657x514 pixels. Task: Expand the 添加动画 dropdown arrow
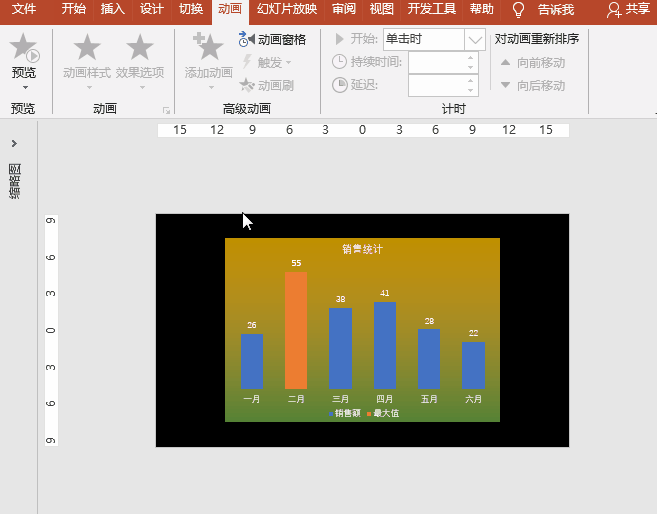[211, 88]
